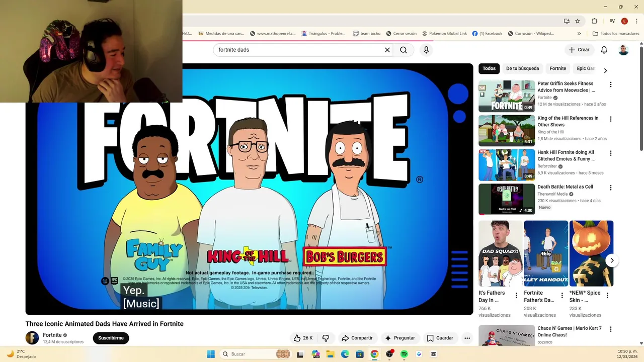
Task: Click the Crear button
Action: click(579, 50)
